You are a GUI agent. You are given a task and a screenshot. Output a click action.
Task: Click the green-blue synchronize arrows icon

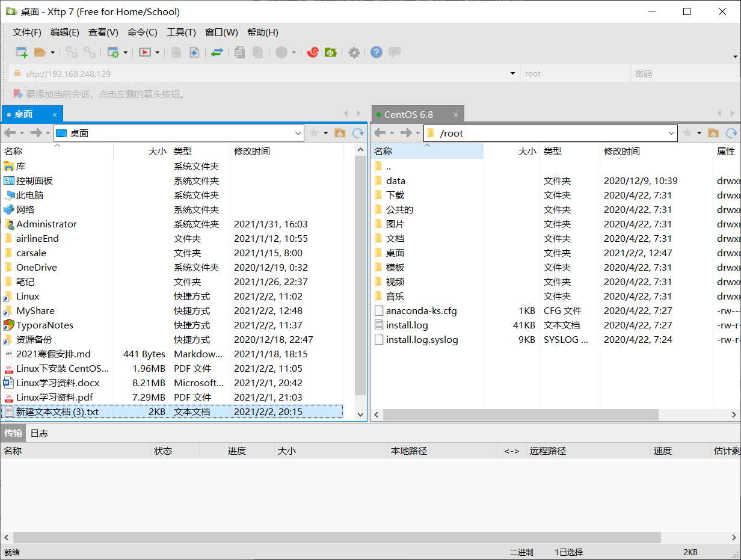[x=217, y=52]
